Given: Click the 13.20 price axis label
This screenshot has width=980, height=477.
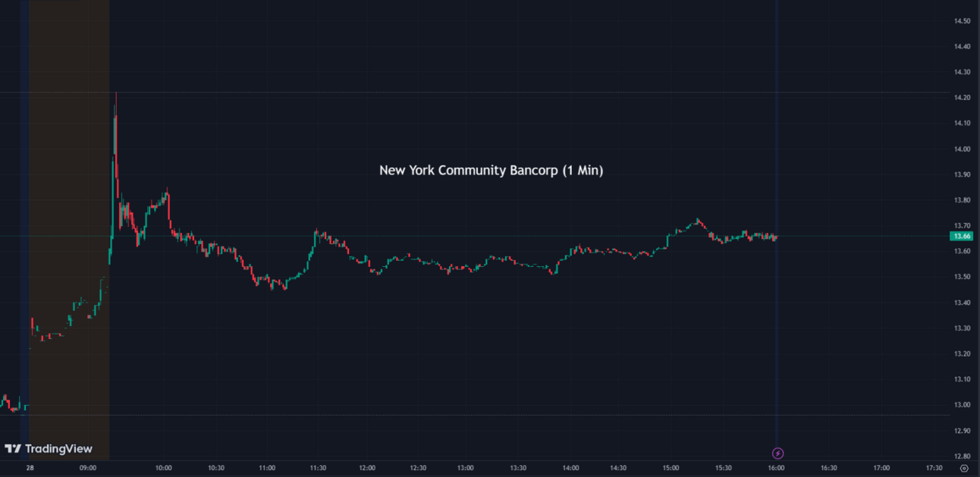Looking at the screenshot, I should click(962, 354).
